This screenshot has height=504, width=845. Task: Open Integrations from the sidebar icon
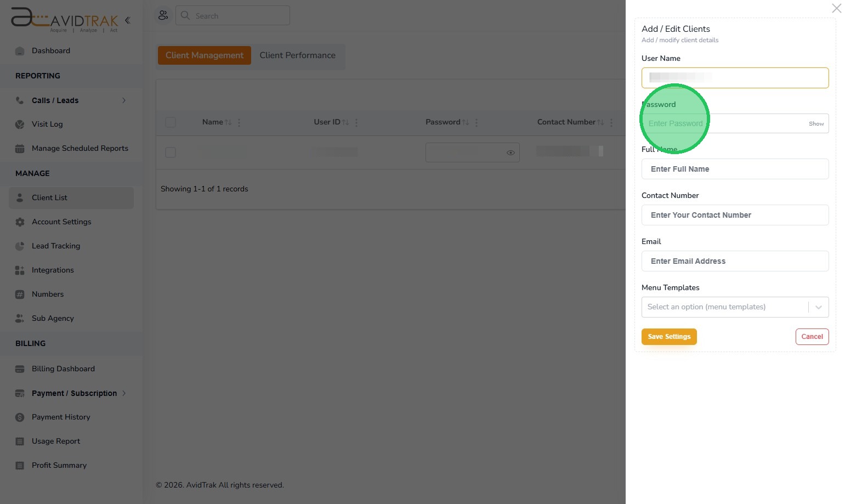[20, 270]
